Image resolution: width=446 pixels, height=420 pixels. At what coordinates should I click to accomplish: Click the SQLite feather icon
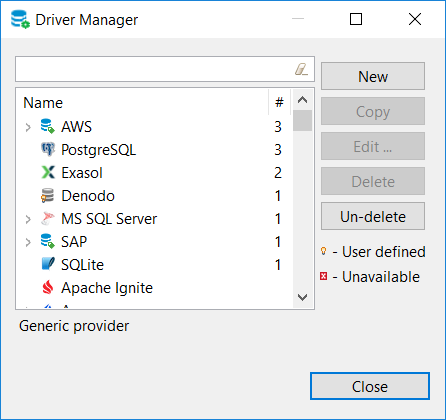point(48,264)
